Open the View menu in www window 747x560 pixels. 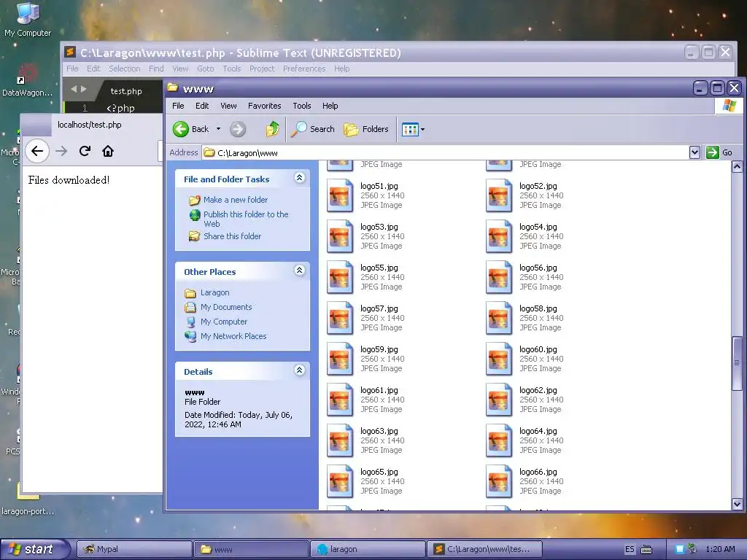(228, 106)
